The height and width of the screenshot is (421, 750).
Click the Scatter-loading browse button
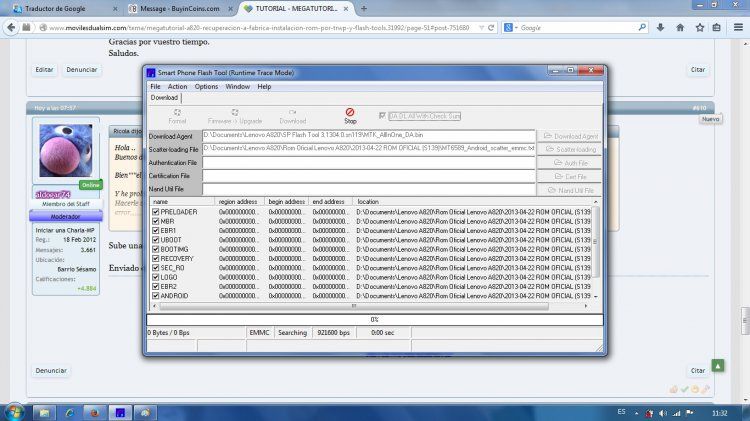[x=569, y=149]
